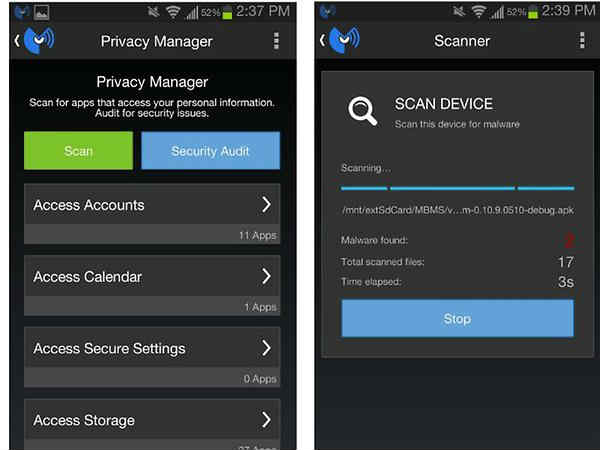600x450 pixels.
Task: Tap Malwarebytes logo in Scanner header
Action: [x=344, y=40]
